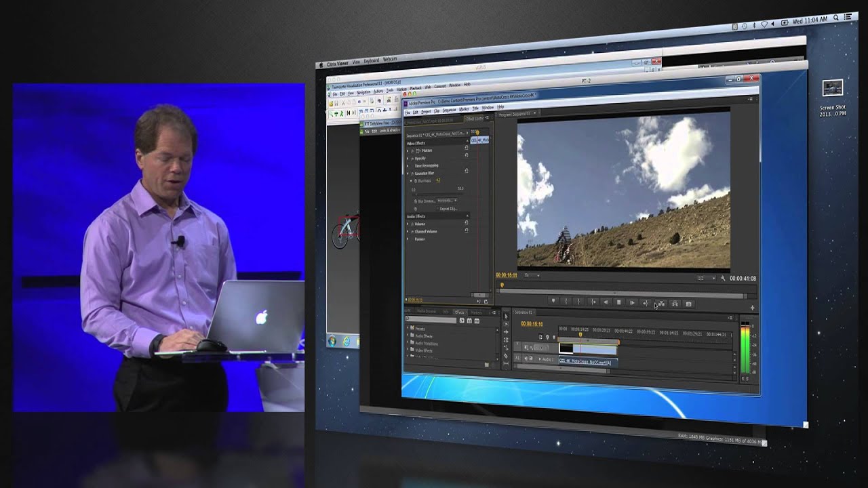The height and width of the screenshot is (488, 868).
Task: Switch to the Effect Controls tab
Action: [x=474, y=119]
